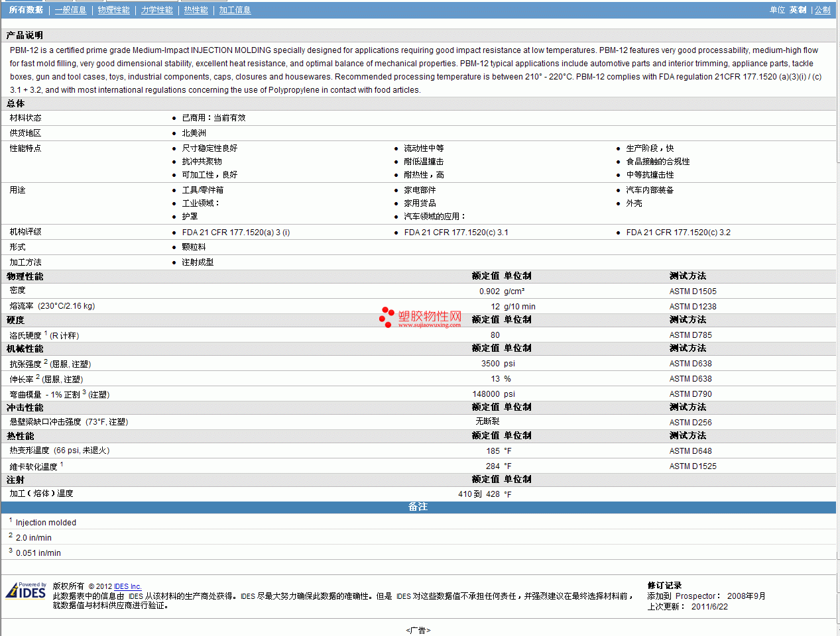
Task: Switch units to 公制
Action: pos(823,10)
